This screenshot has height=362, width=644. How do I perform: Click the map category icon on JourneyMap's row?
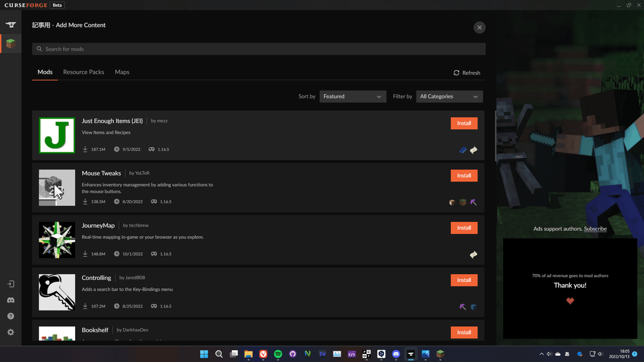[473, 255]
